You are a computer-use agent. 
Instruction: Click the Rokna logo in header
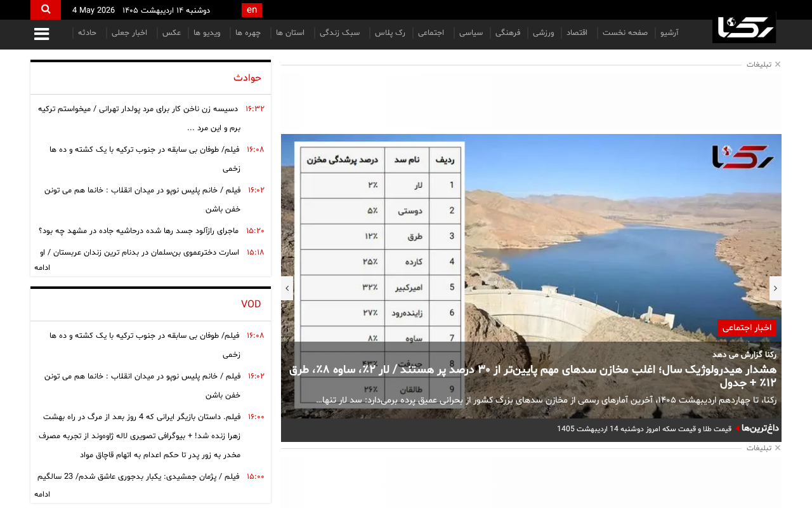pyautogui.click(x=744, y=28)
